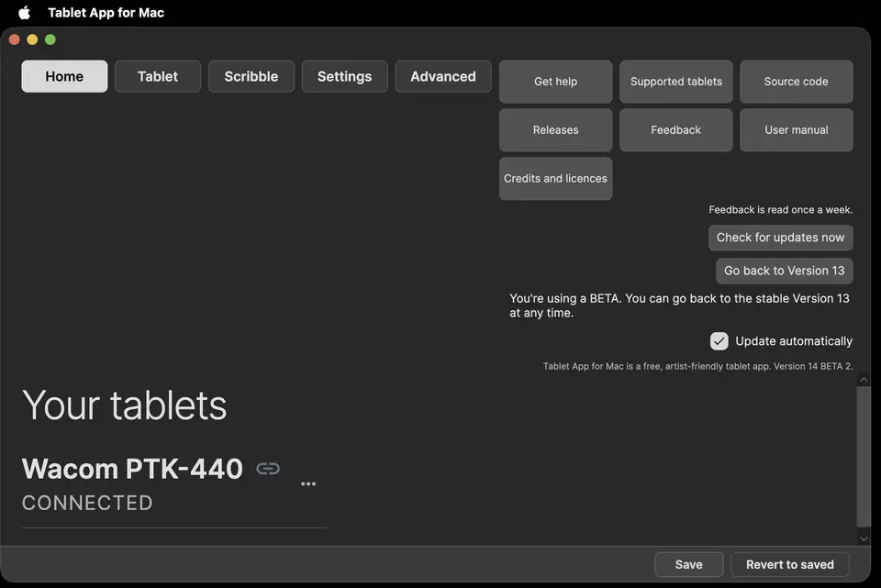Image resolution: width=881 pixels, height=588 pixels.
Task: Go to the Scribble tab
Action: 251,76
